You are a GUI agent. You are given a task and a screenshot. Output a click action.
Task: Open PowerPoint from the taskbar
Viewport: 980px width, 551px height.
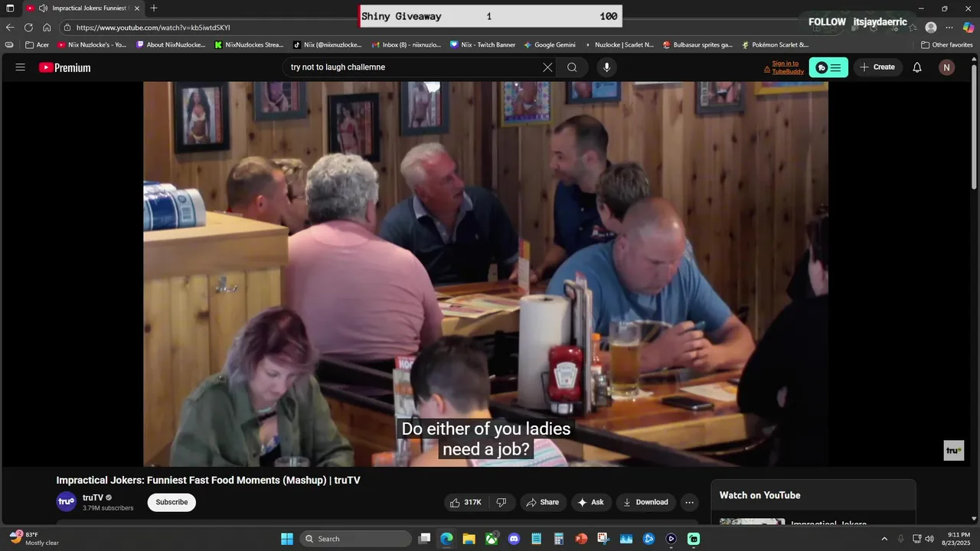pyautogui.click(x=581, y=539)
